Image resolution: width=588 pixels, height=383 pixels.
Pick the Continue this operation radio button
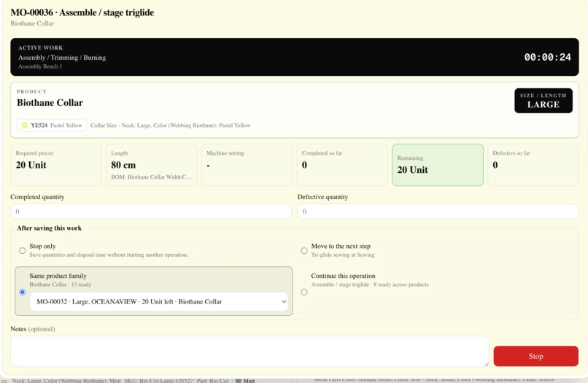pos(304,292)
